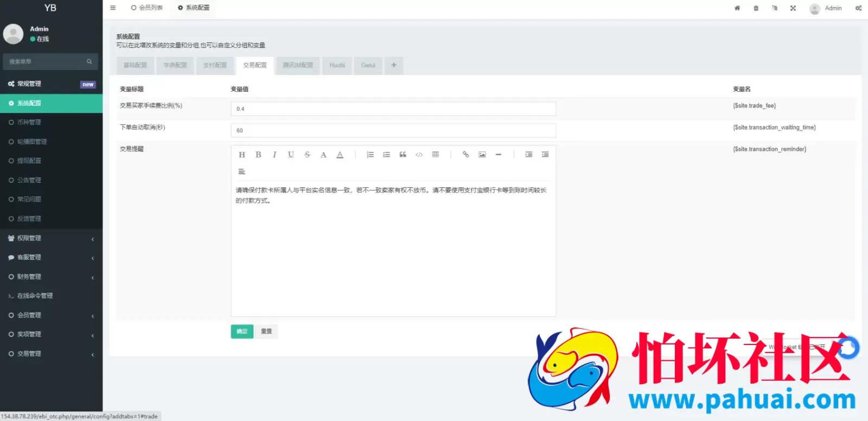Image resolution: width=868 pixels, height=421 pixels.
Task: Click the home icon in top bar
Action: 737,8
